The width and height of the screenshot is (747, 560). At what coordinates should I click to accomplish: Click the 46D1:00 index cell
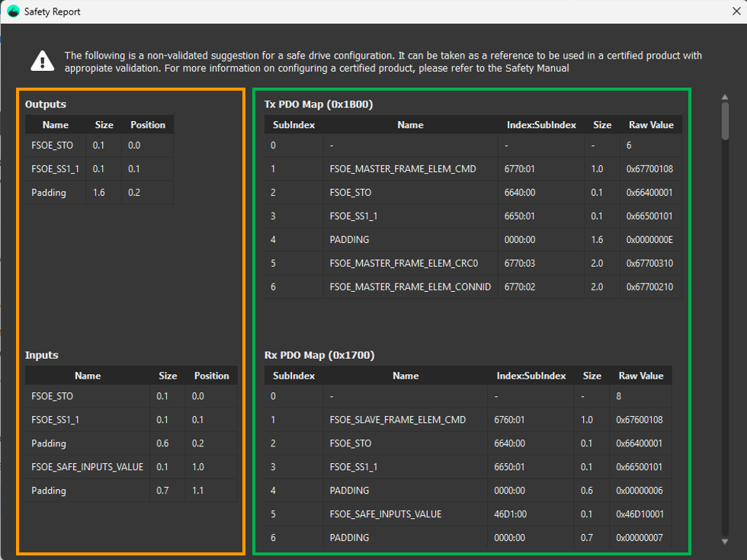tap(510, 514)
